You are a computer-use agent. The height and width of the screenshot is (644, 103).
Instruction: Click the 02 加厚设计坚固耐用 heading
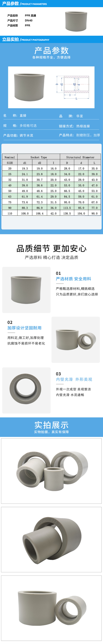click(x=24, y=325)
